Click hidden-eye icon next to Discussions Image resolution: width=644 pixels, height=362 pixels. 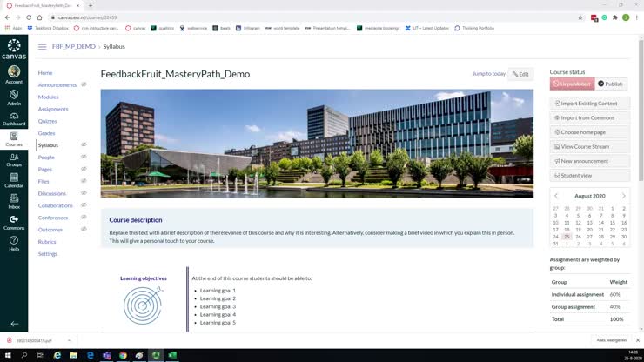pos(84,192)
